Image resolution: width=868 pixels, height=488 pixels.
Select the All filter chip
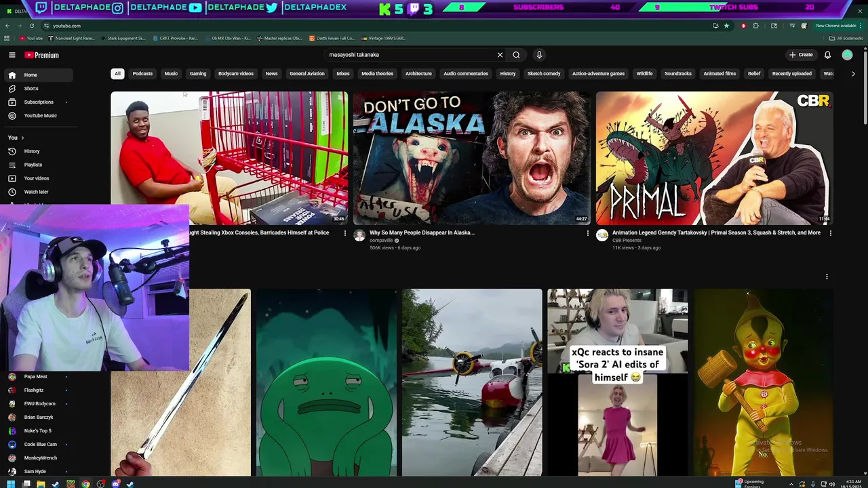click(x=117, y=74)
